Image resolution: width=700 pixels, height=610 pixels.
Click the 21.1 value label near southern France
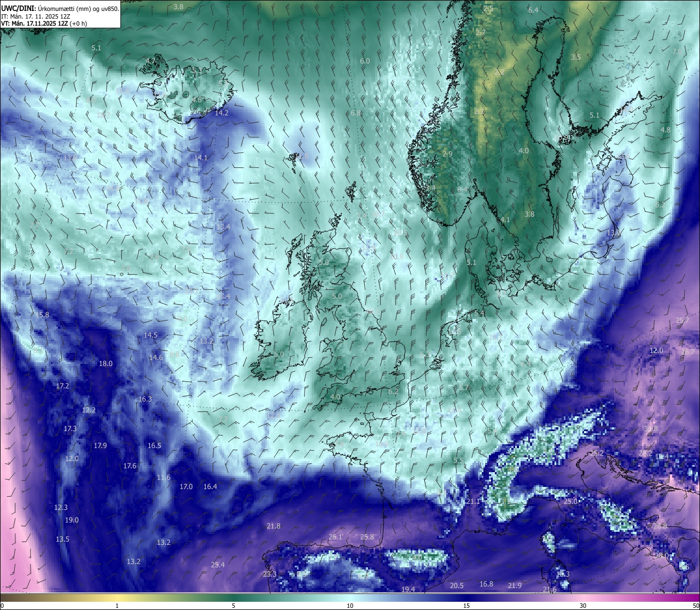pyautogui.click(x=472, y=502)
